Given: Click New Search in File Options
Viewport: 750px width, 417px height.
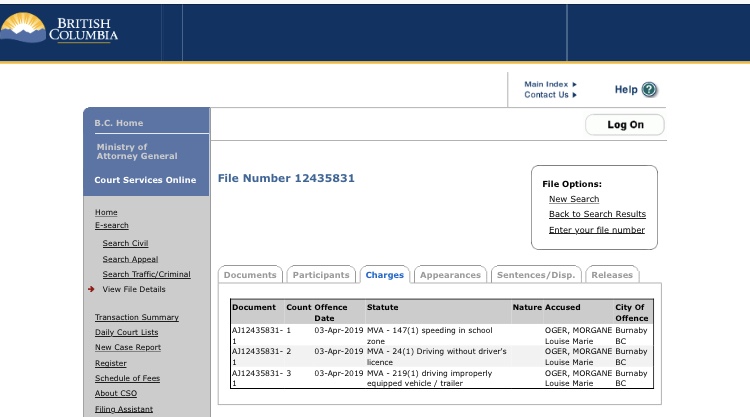Looking at the screenshot, I should pyautogui.click(x=574, y=199).
